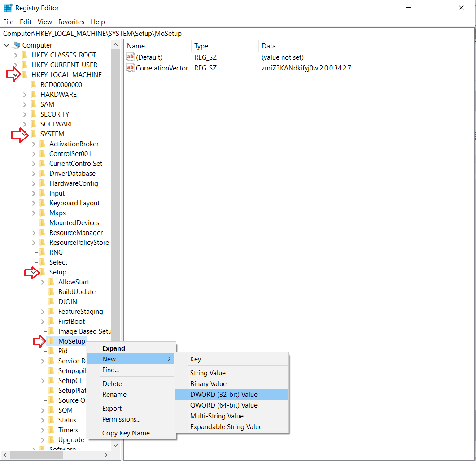Collapse the Computer root node
Screen dimensions: 476x461
click(x=6, y=45)
